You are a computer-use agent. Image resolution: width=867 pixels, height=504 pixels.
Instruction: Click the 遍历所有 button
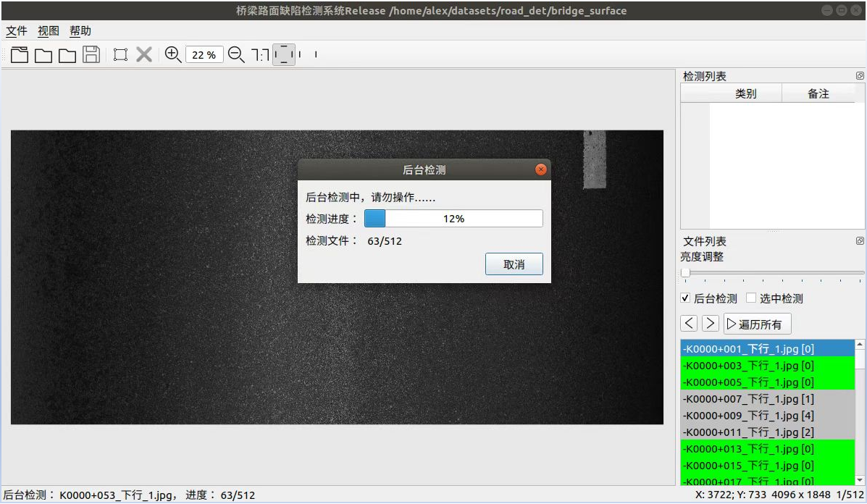[x=758, y=324]
